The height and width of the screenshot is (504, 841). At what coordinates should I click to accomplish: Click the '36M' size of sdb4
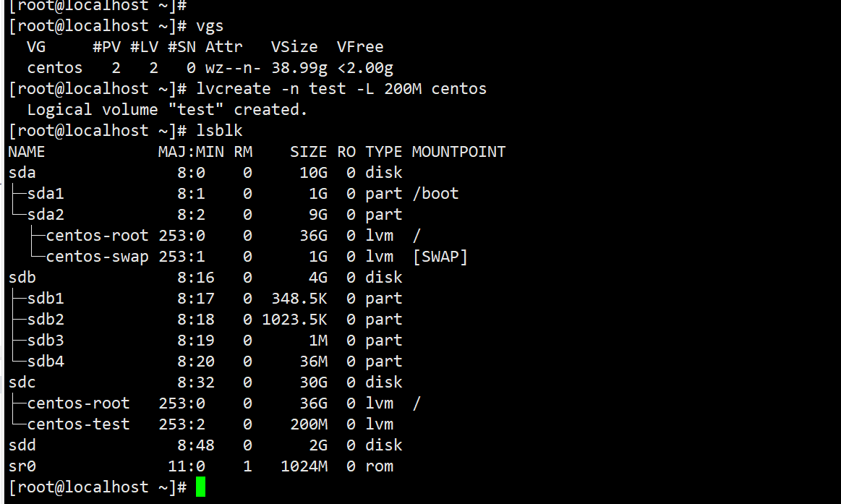(313, 361)
